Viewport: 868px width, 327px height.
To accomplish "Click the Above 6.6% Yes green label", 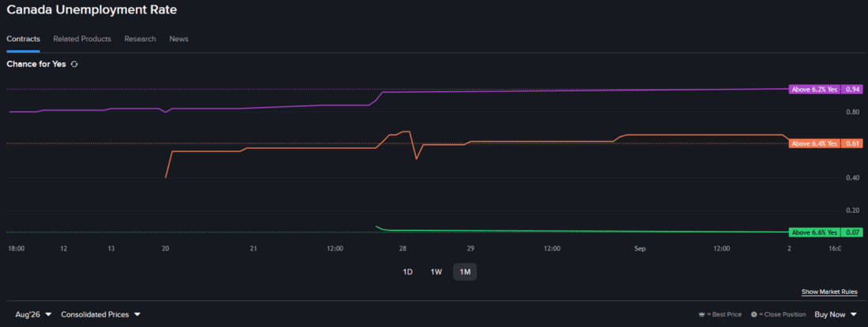I will click(814, 232).
